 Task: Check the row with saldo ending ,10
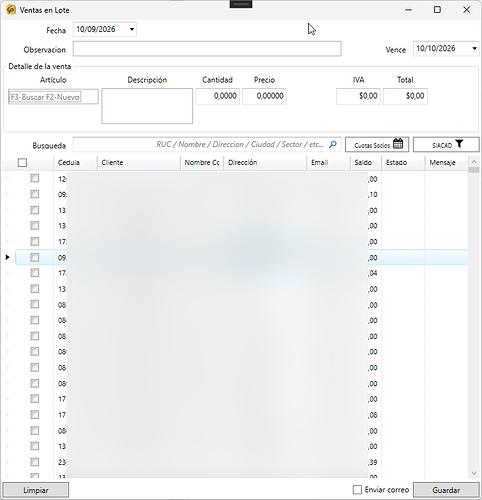(35, 194)
